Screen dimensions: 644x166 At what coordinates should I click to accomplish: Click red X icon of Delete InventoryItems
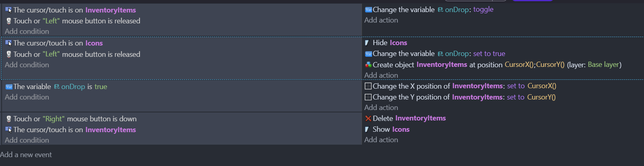[368, 118]
